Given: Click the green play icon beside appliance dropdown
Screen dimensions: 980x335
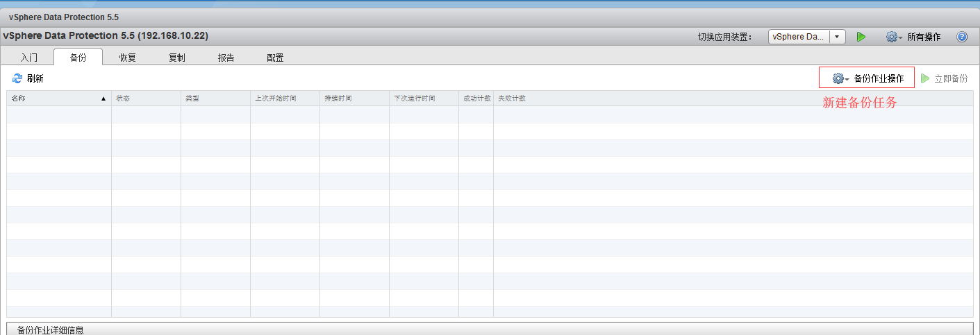Looking at the screenshot, I should pos(861,37).
